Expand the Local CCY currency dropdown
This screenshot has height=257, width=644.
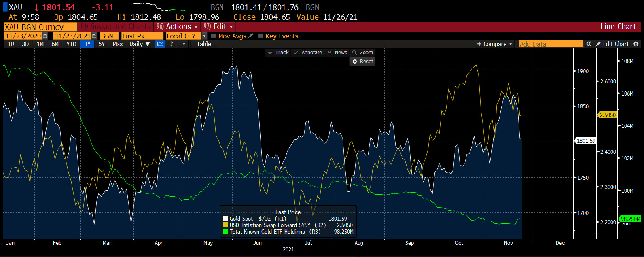[x=204, y=36]
